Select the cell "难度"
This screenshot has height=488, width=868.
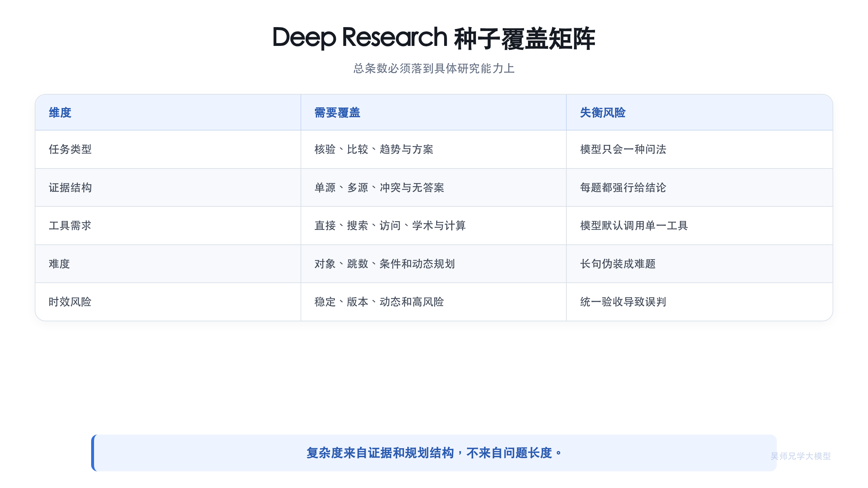(x=168, y=264)
